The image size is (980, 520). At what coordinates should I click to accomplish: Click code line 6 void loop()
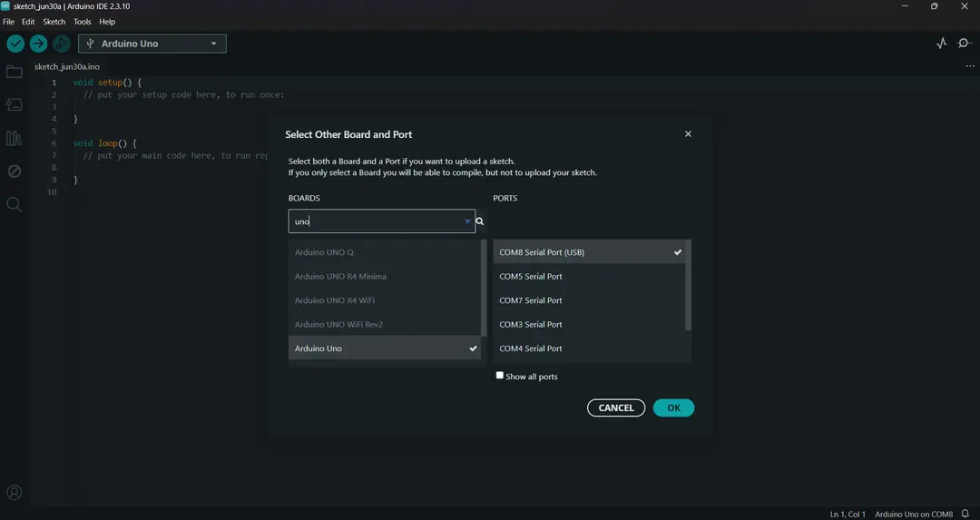click(x=104, y=143)
